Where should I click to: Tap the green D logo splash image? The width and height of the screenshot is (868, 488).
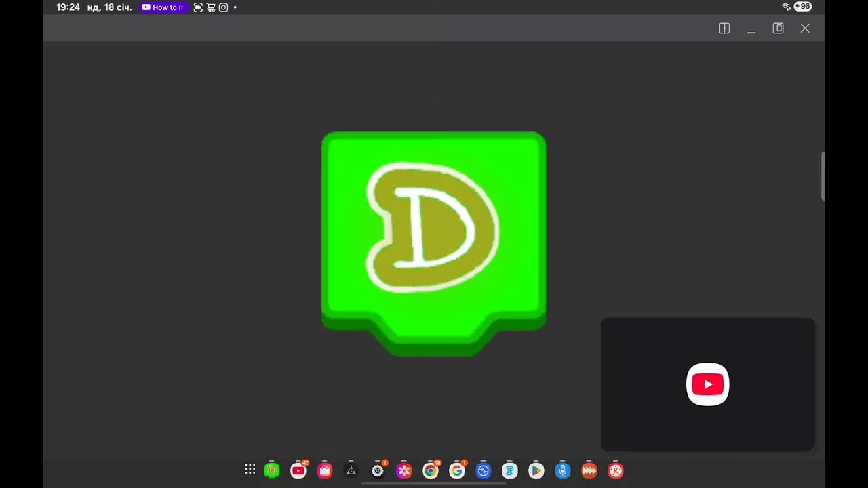pos(434,244)
